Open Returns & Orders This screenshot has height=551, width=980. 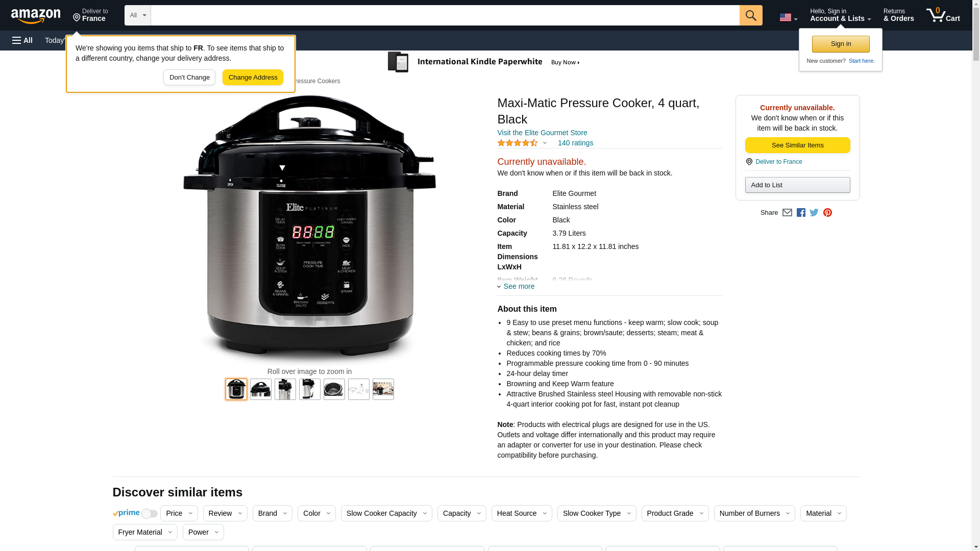[x=898, y=15]
